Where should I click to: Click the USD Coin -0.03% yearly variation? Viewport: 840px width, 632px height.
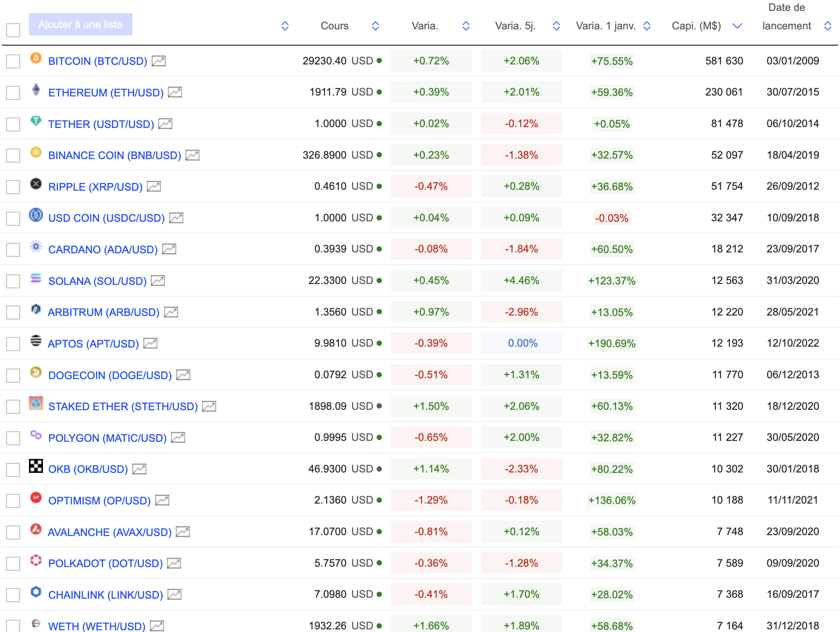click(x=612, y=218)
